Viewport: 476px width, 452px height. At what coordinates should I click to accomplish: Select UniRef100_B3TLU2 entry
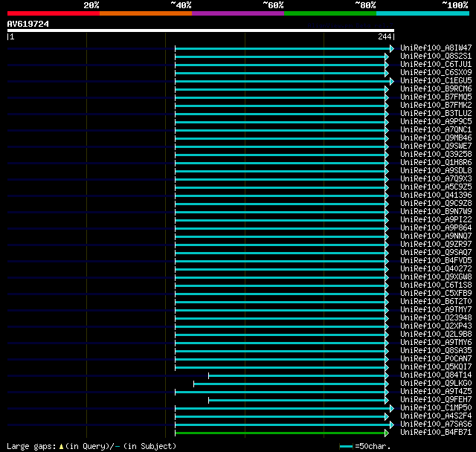coord(436,114)
